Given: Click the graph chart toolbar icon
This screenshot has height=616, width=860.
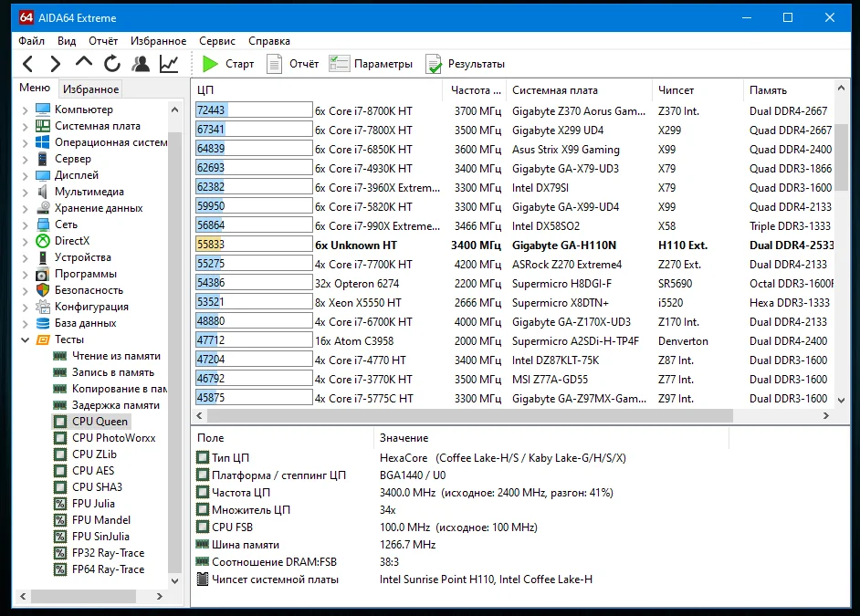Looking at the screenshot, I should (x=169, y=64).
